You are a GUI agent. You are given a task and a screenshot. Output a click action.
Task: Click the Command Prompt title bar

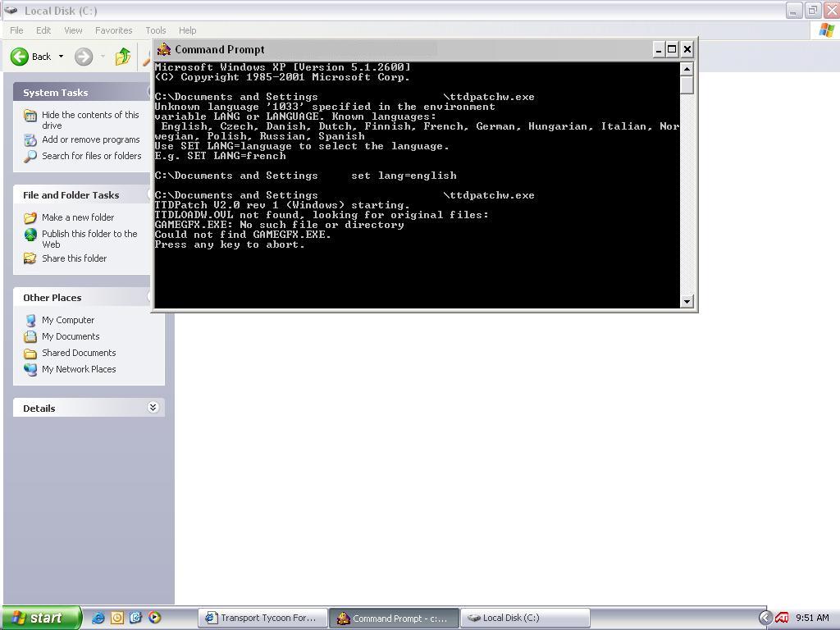pos(404,49)
